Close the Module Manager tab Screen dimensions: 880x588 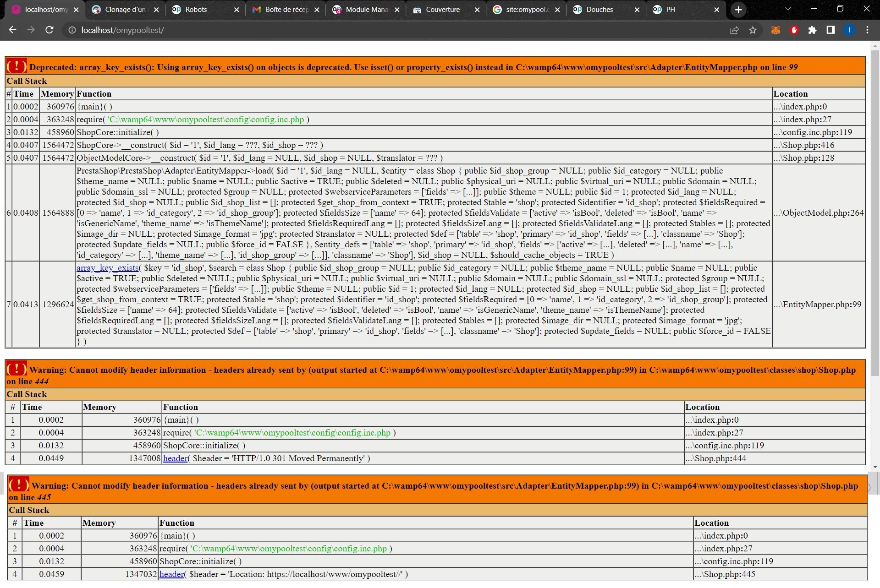click(x=397, y=10)
